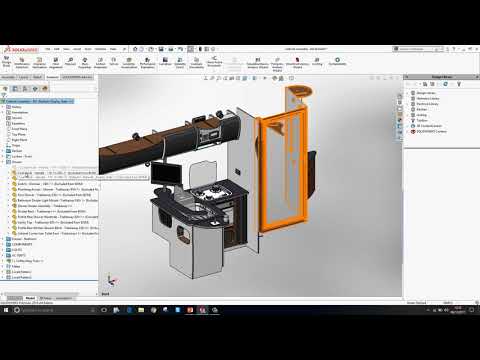This screenshot has height=360, width=480.
Task: Collapse the Shower folder node
Action: [x=3, y=162]
